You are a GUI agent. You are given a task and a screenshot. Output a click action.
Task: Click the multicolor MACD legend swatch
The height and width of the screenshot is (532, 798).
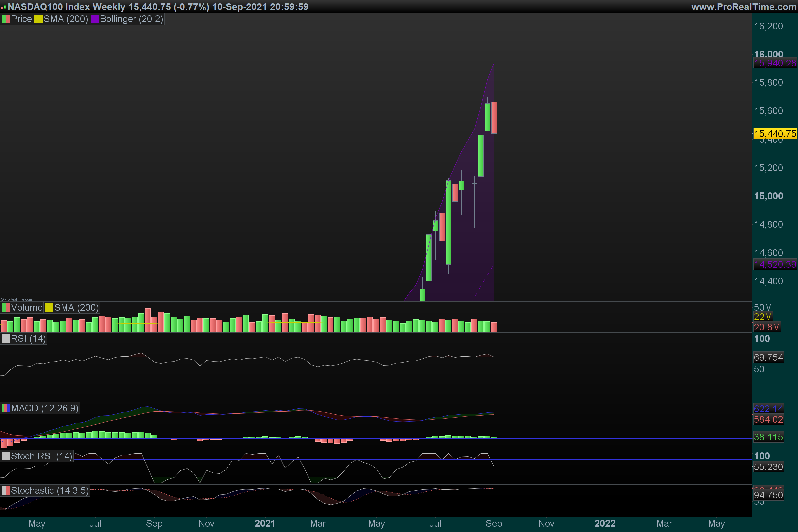pyautogui.click(x=6, y=408)
